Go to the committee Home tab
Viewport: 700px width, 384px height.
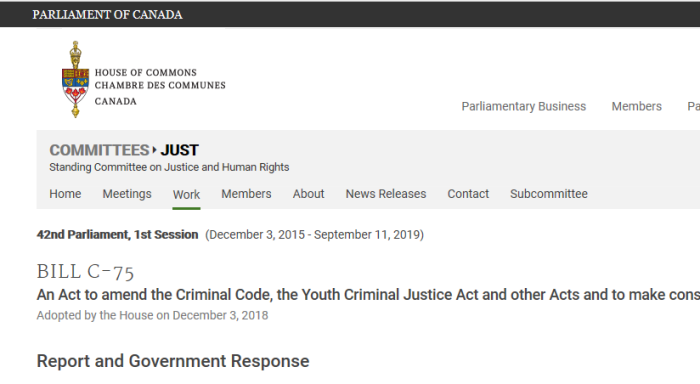[65, 194]
